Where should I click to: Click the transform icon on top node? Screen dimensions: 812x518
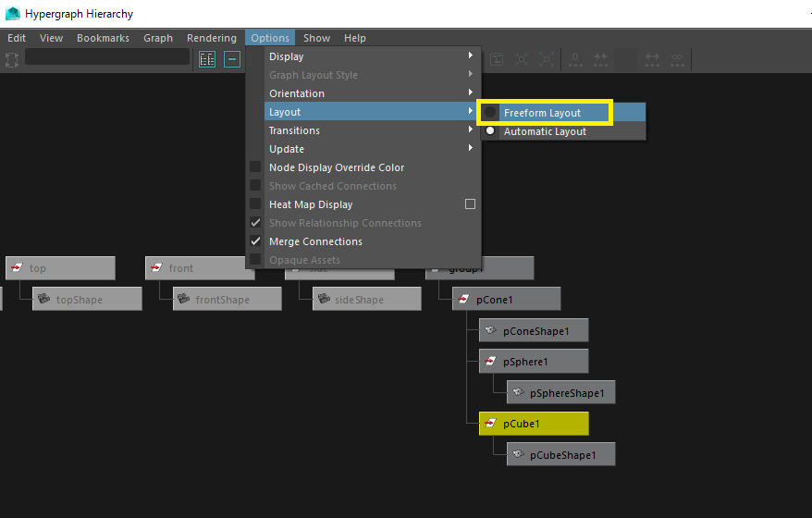coord(17,268)
